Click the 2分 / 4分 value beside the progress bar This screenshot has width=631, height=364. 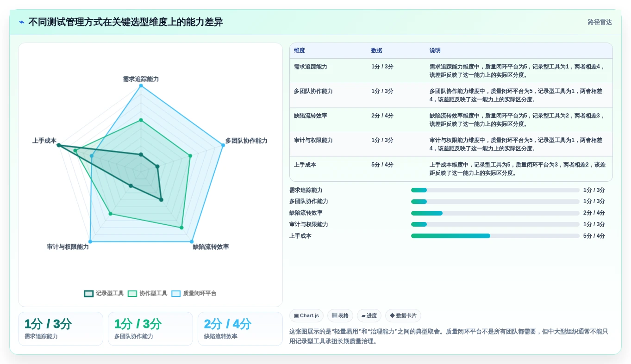coord(594,213)
